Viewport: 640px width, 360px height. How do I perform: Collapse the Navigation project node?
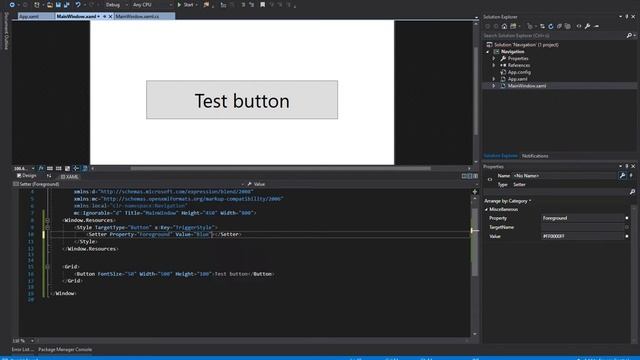point(488,52)
